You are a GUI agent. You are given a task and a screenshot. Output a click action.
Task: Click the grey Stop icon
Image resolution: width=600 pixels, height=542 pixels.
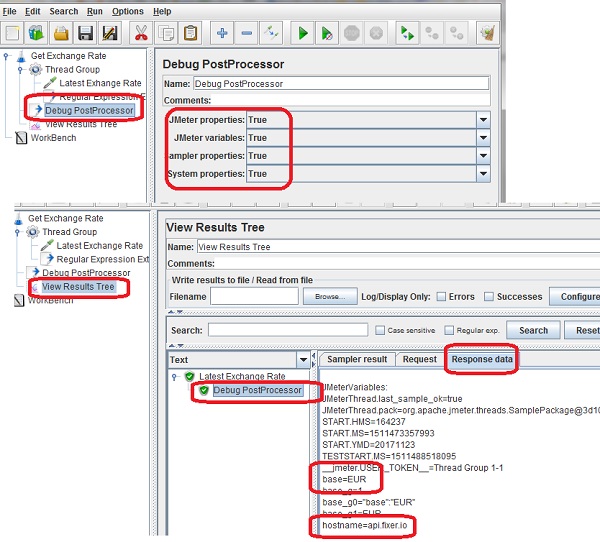tap(352, 33)
